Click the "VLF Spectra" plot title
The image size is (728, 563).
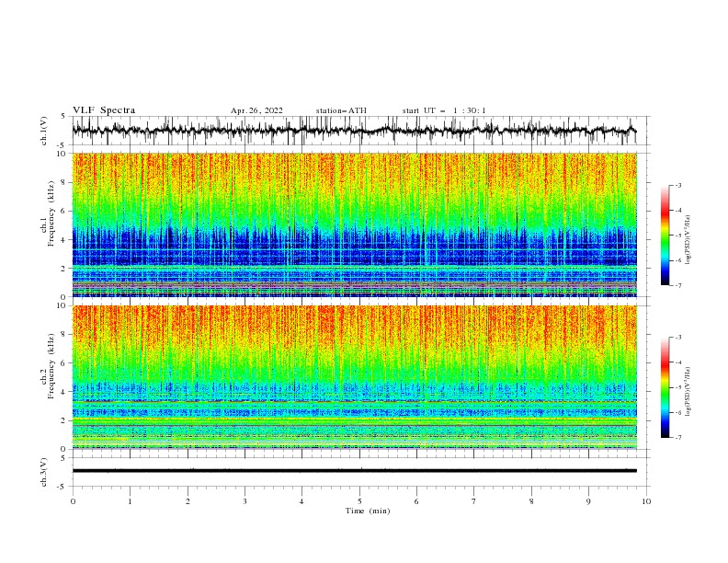coord(104,110)
